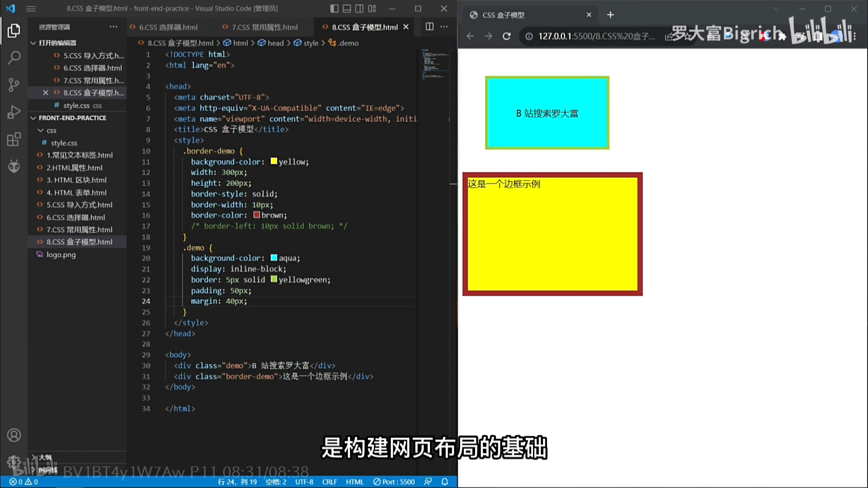Switch to the 6.CSS 选择器.html tab

[168, 27]
